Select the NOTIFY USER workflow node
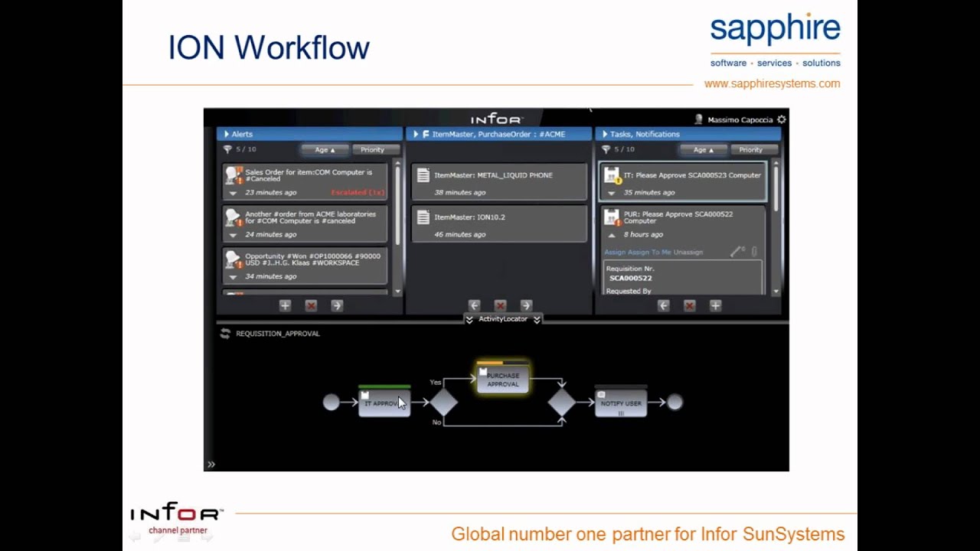The height and width of the screenshot is (551, 980). pos(621,403)
